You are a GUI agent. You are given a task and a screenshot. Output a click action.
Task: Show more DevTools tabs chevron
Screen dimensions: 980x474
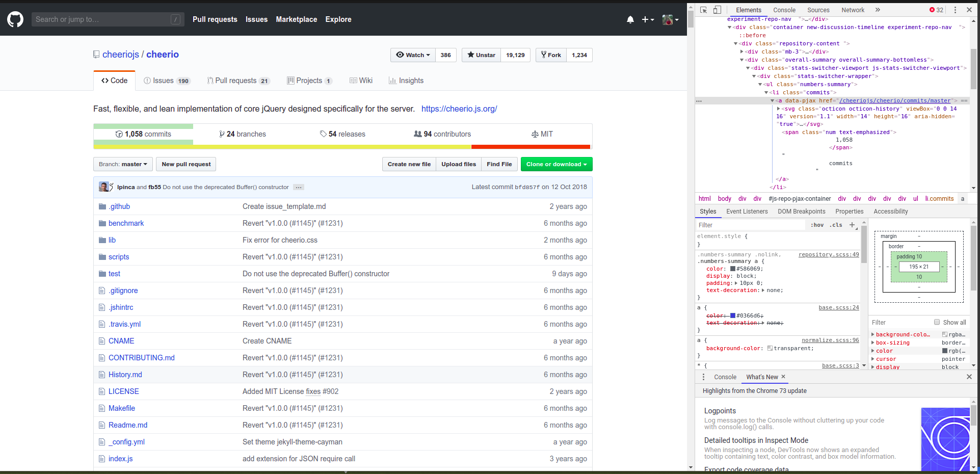[878, 10]
